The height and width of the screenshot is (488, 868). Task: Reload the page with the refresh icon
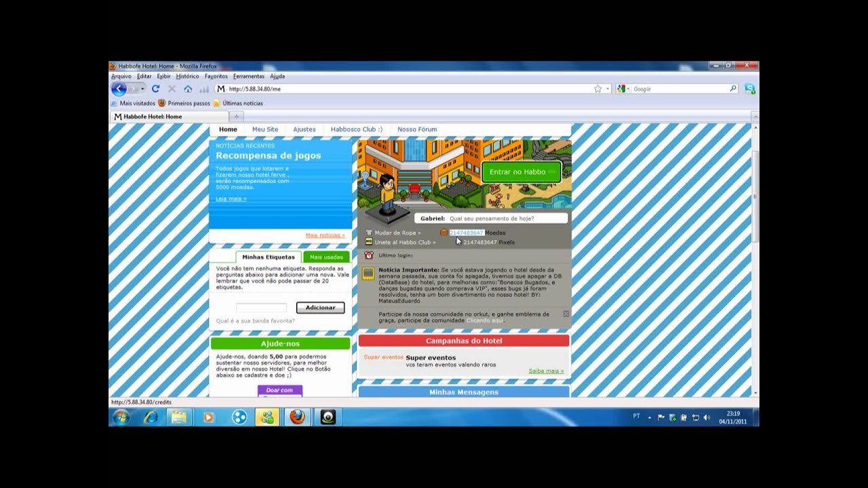155,89
